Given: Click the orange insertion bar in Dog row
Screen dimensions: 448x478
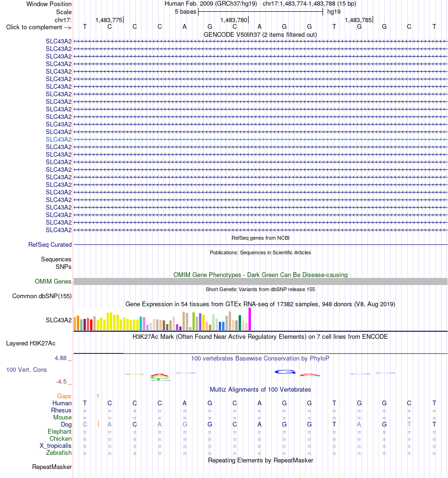Looking at the screenshot, I should [98, 424].
